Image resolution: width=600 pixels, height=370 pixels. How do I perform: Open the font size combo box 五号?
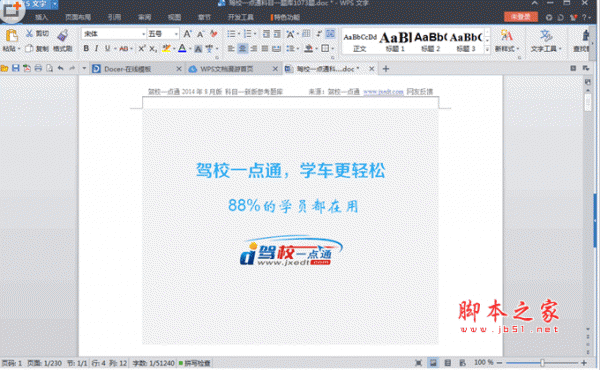coord(163,34)
